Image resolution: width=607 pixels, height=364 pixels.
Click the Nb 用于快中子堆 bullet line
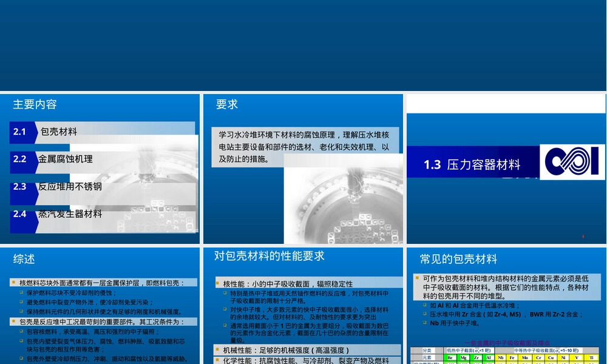pyautogui.click(x=455, y=323)
